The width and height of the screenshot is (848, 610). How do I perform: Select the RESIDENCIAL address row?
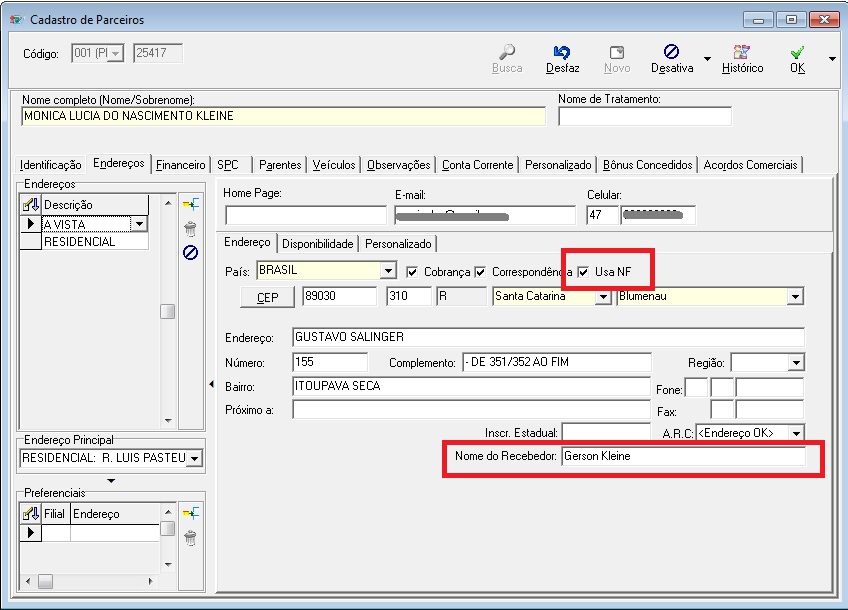click(95, 242)
